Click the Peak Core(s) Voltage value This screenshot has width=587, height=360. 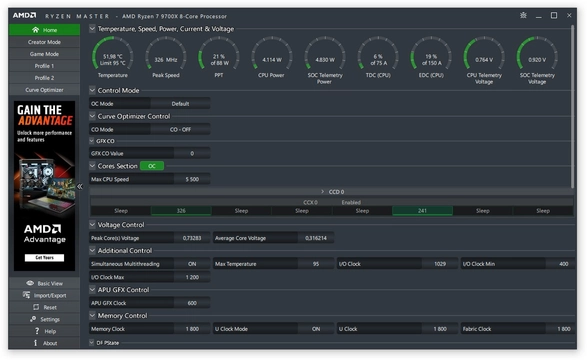pyautogui.click(x=192, y=238)
